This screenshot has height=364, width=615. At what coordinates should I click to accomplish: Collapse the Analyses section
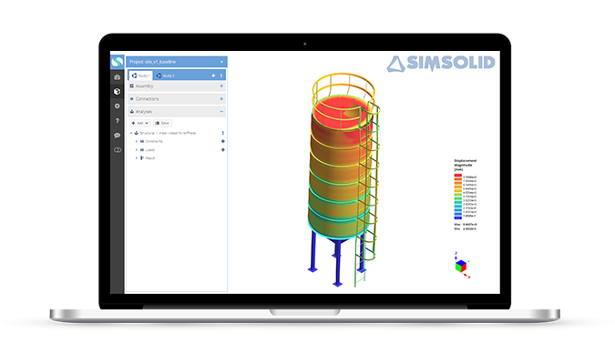[221, 111]
